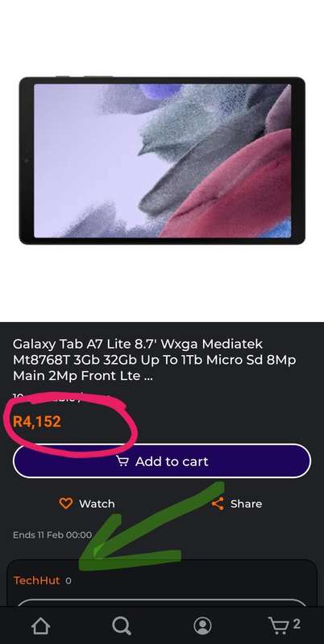This screenshot has height=644, width=324.
Task: Add the Galaxy Tab to cart
Action: point(162,460)
